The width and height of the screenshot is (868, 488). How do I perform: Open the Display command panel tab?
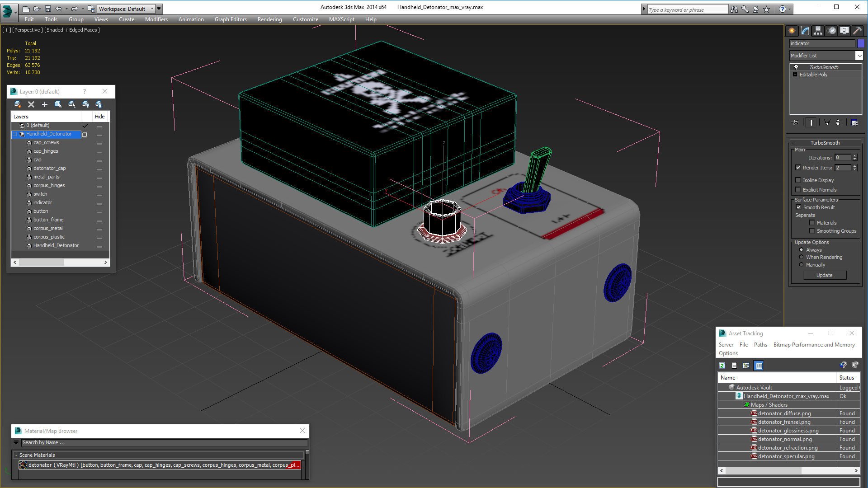pyautogui.click(x=844, y=31)
